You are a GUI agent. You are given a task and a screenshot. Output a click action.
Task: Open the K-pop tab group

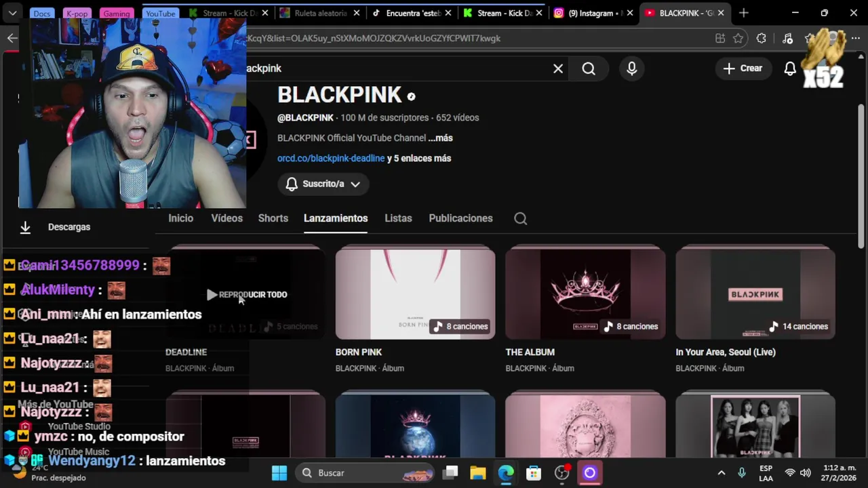coord(77,13)
